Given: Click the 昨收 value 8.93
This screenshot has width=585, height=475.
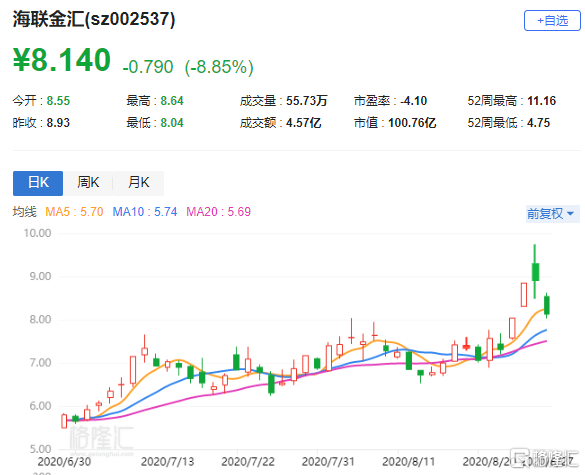Looking at the screenshot, I should [58, 123].
